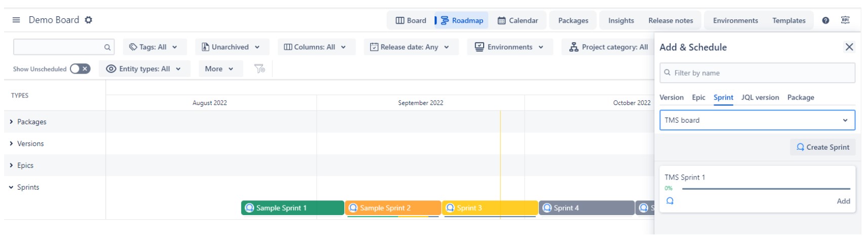Click the Sprint 4 bar icon
This screenshot has height=242, width=868.
(547, 208)
